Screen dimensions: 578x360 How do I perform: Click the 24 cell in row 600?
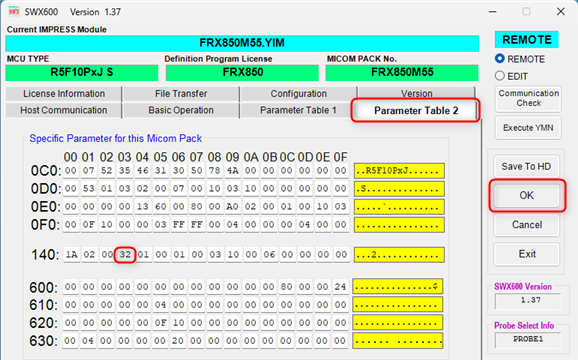click(340, 287)
